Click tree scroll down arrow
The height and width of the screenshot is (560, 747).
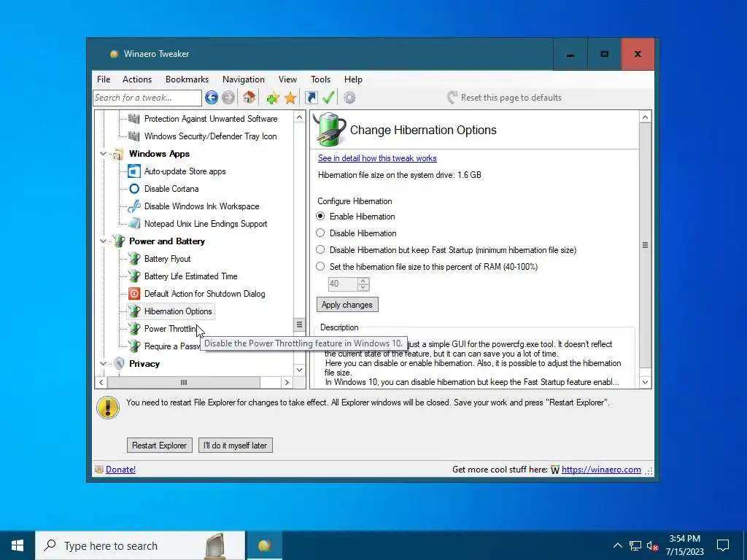click(x=299, y=370)
